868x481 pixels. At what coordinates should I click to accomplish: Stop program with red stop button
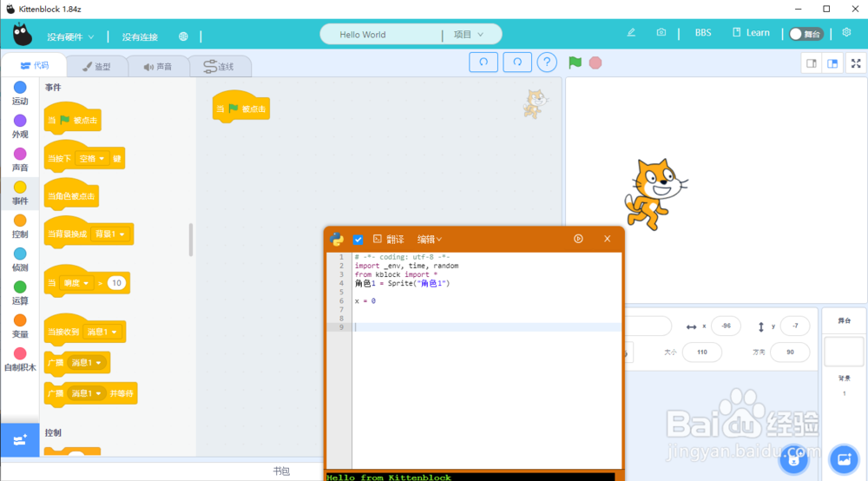coord(595,63)
